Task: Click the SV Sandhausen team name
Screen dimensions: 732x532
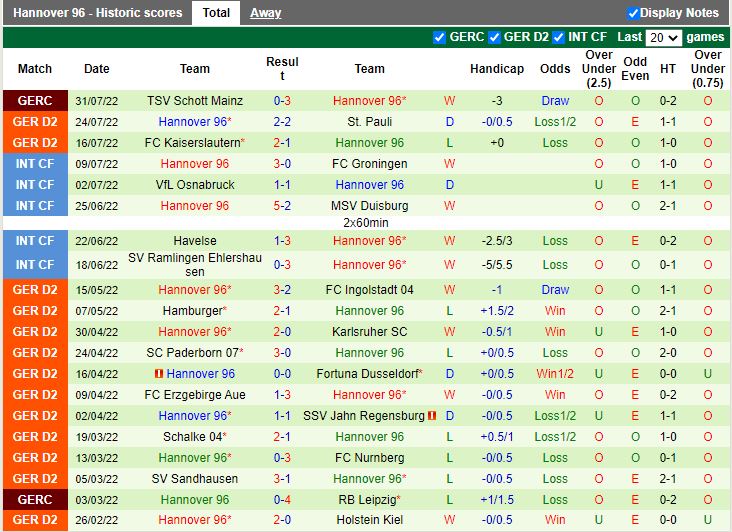Action: (195, 479)
